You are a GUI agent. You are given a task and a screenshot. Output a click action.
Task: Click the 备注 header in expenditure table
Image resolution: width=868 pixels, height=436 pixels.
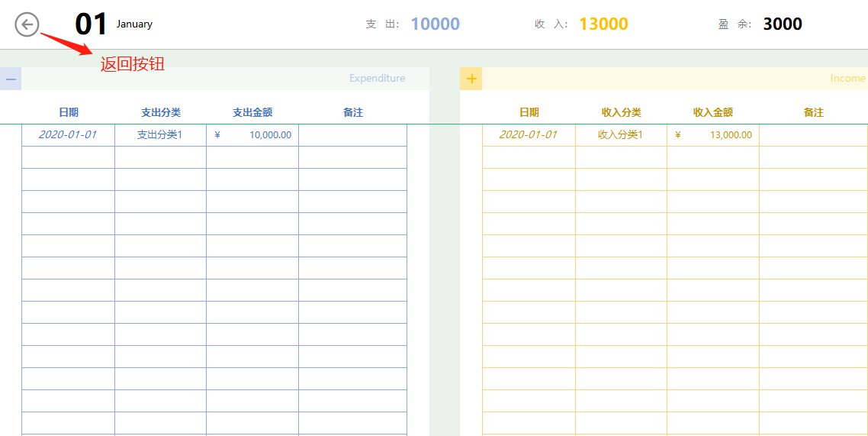point(353,112)
